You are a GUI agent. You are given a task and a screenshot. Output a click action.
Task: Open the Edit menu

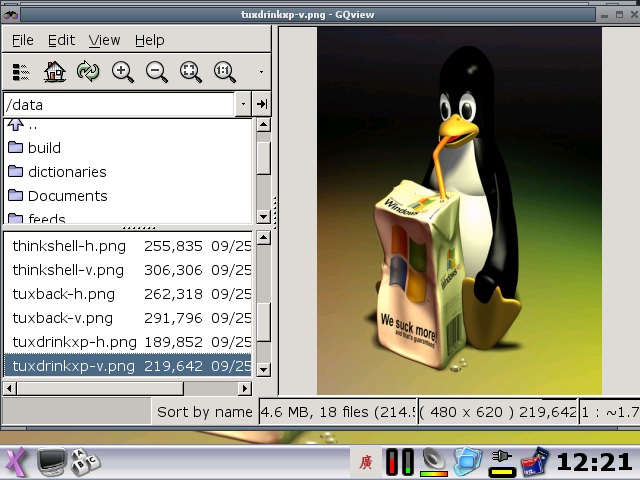61,40
